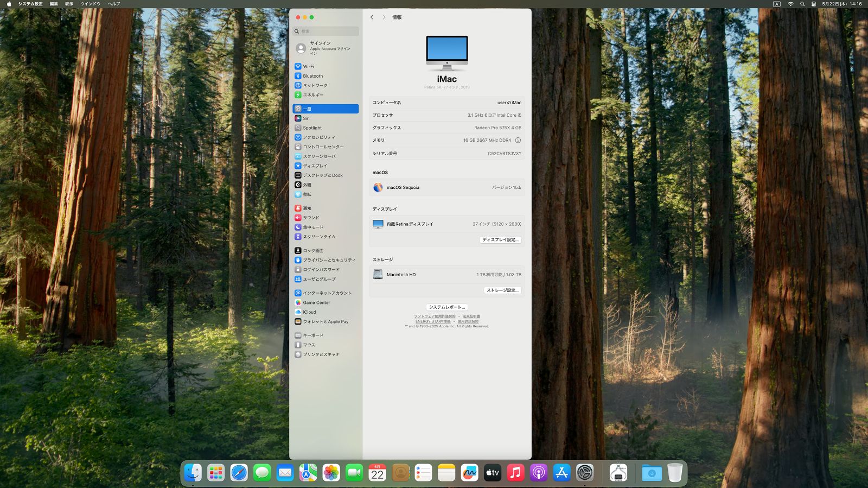Viewport: 868px width, 488px height.
Task: Open the Apple menu
Action: click(9, 4)
